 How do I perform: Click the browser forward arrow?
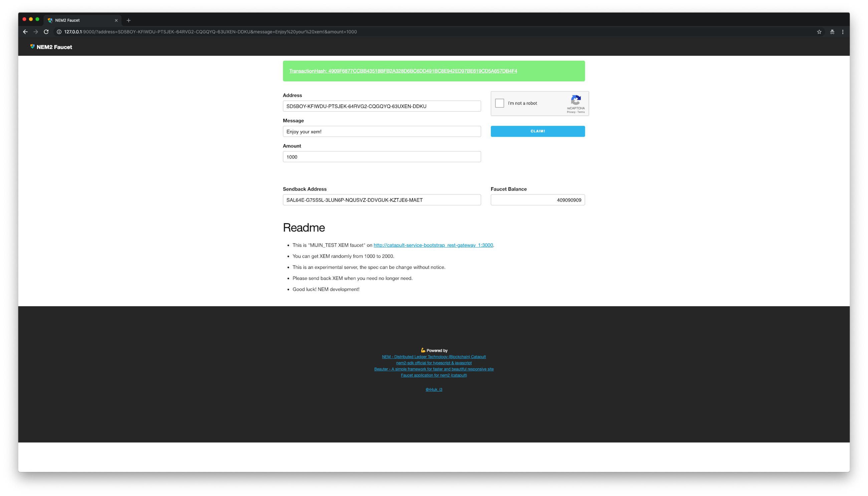point(36,32)
